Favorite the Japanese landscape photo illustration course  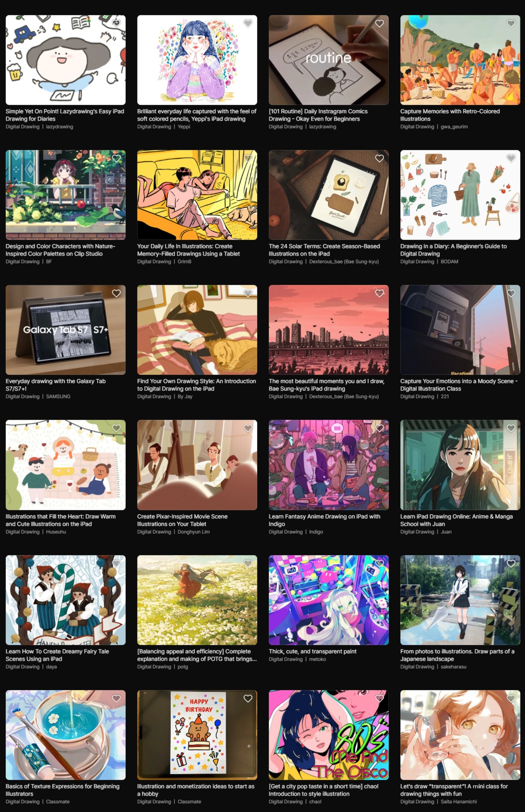[511, 563]
